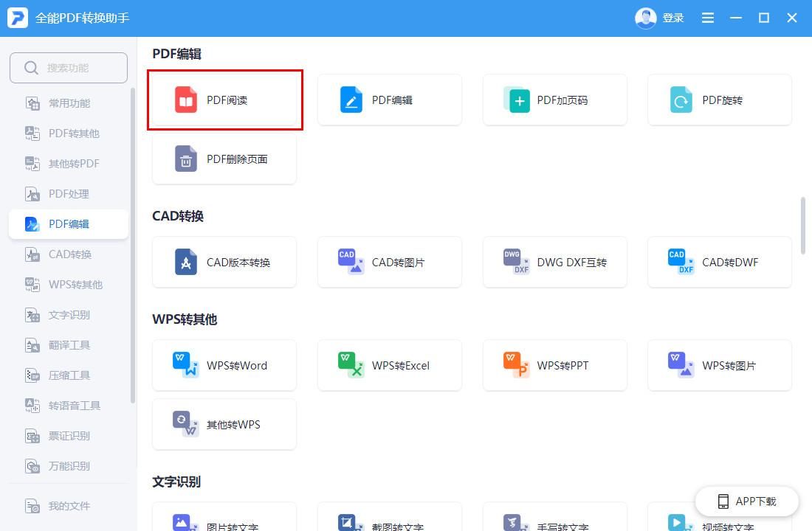The width and height of the screenshot is (812, 531).
Task: Select the WPS转图片 converter
Action: [720, 365]
